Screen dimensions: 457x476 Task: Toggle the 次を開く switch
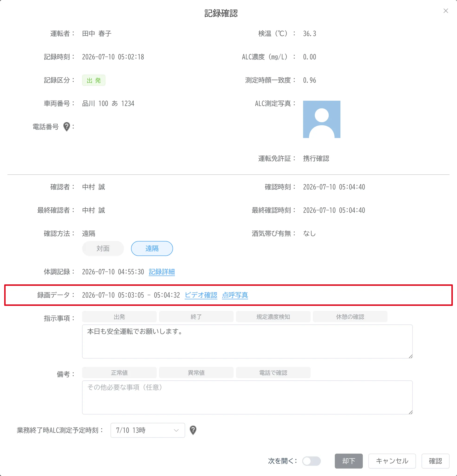(312, 461)
